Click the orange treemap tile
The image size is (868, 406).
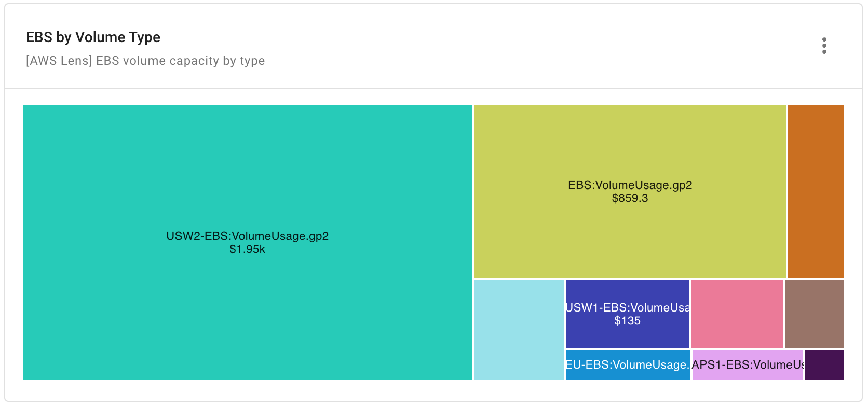tap(816, 192)
